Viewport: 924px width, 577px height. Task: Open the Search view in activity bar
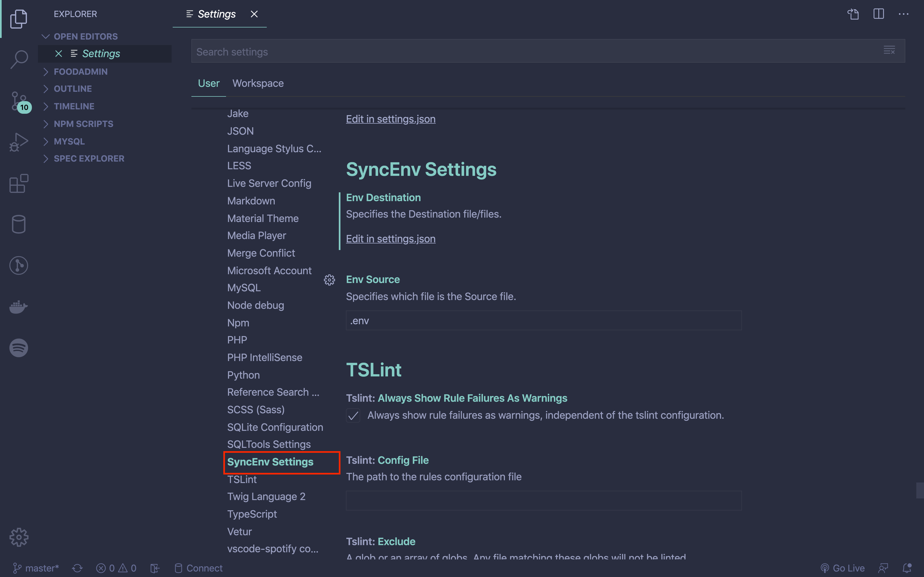pos(19,60)
